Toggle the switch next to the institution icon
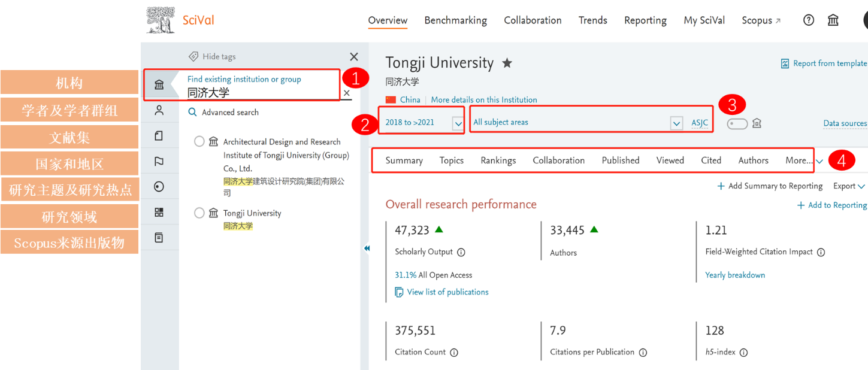868x370 pixels. click(x=737, y=123)
